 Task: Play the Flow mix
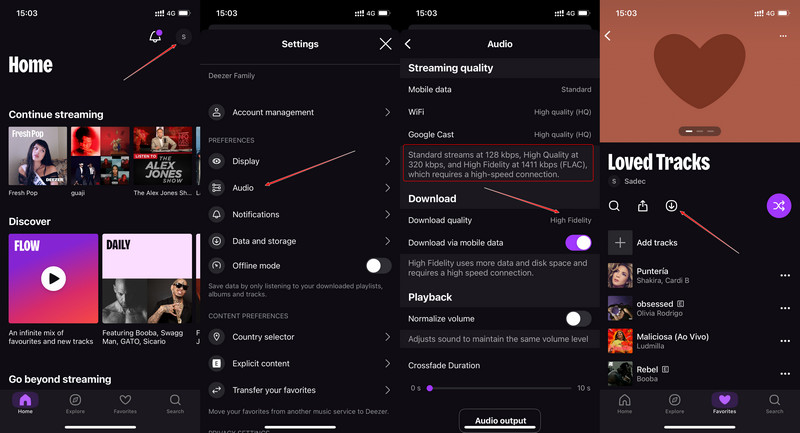(54, 278)
